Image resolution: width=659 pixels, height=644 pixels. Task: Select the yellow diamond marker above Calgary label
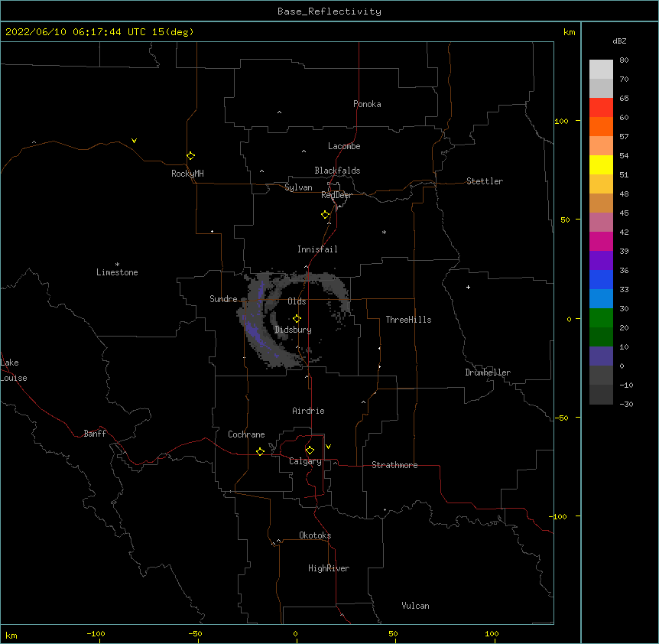(310, 450)
